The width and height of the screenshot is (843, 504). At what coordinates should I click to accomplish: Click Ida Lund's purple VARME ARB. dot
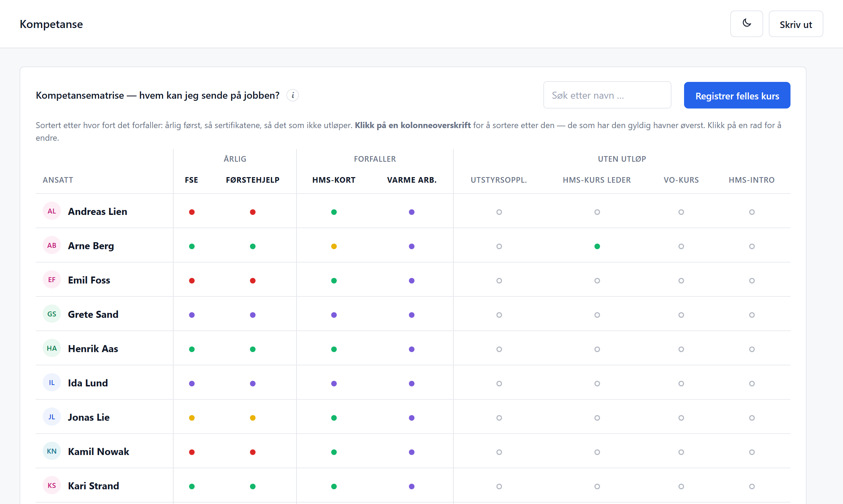pos(412,384)
